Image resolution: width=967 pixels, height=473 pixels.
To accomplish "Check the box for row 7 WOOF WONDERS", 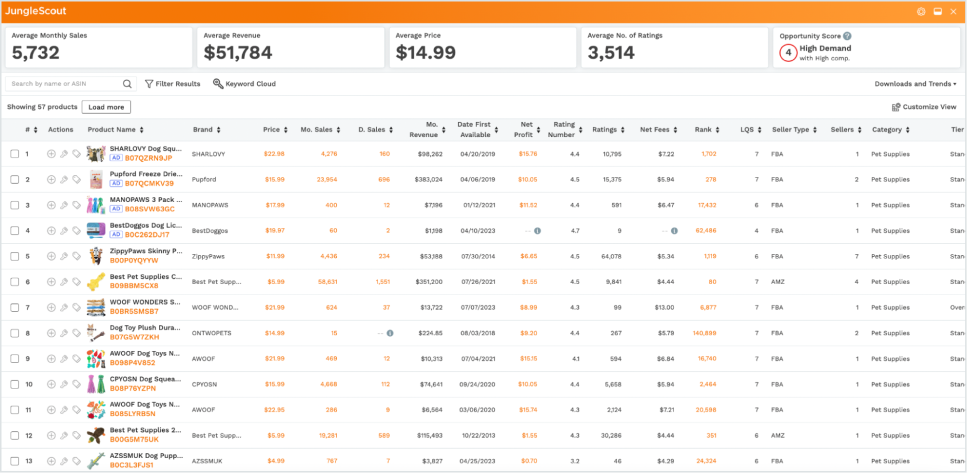I will coord(14,307).
